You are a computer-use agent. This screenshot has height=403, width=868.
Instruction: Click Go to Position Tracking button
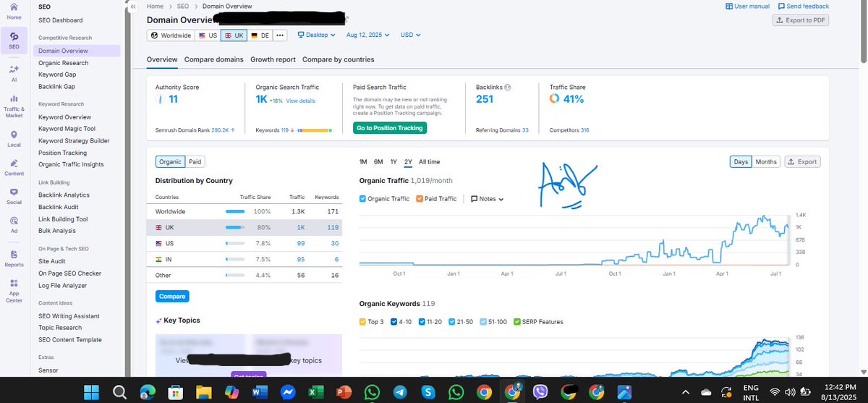coord(389,128)
